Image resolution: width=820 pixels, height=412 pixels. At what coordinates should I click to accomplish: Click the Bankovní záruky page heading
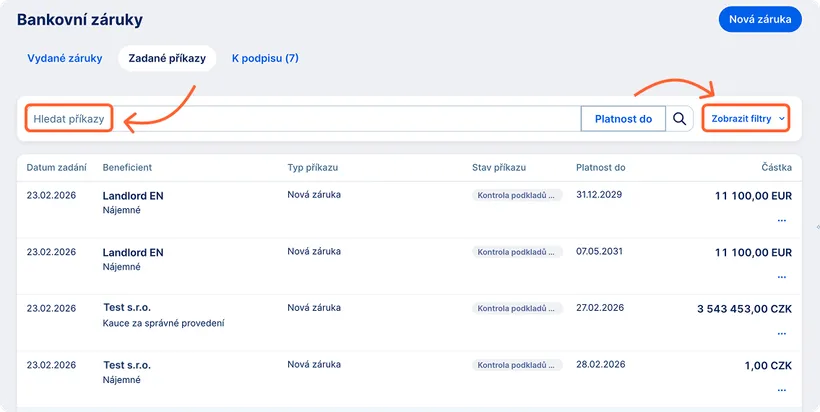tap(79, 20)
